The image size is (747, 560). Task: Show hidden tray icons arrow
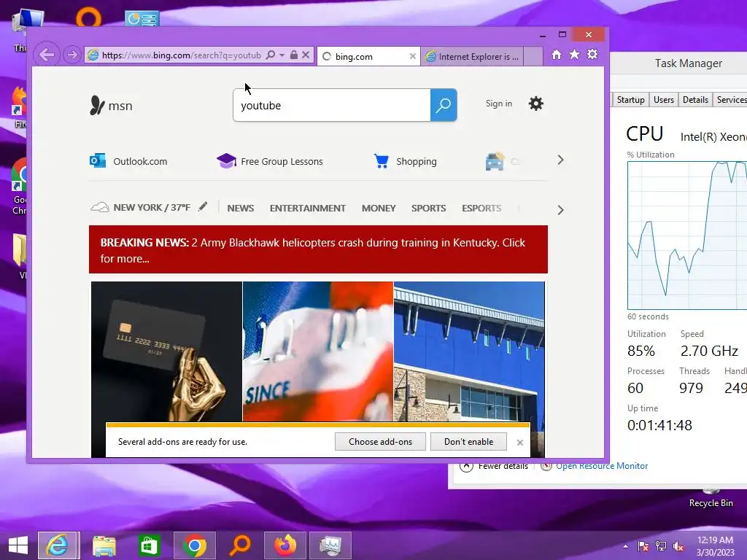pyautogui.click(x=625, y=546)
